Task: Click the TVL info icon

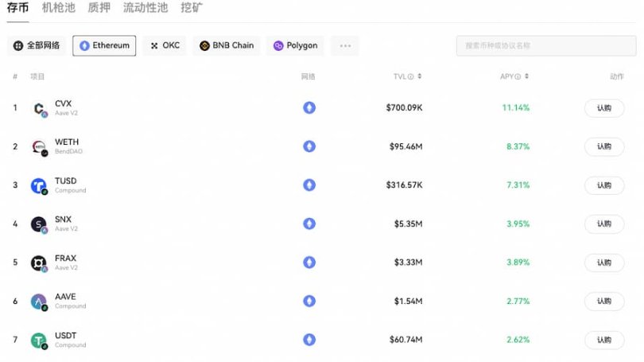Action: (x=410, y=77)
